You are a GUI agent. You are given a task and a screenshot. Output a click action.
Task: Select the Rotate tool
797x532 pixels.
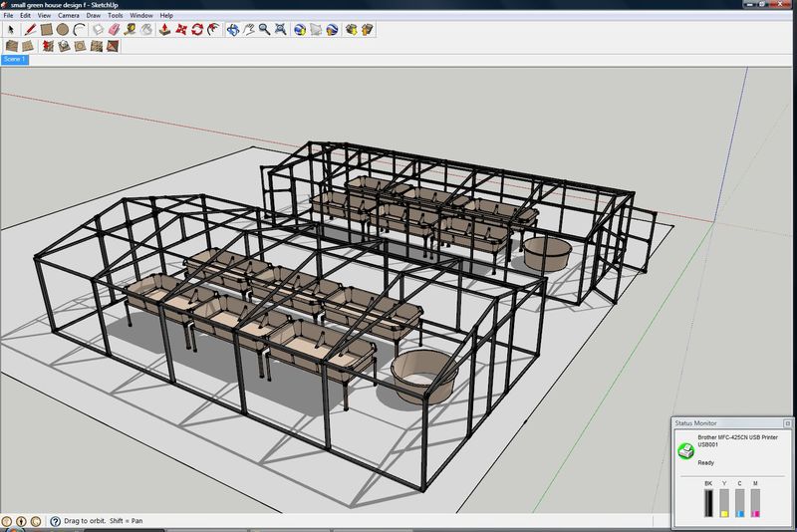coord(197,30)
